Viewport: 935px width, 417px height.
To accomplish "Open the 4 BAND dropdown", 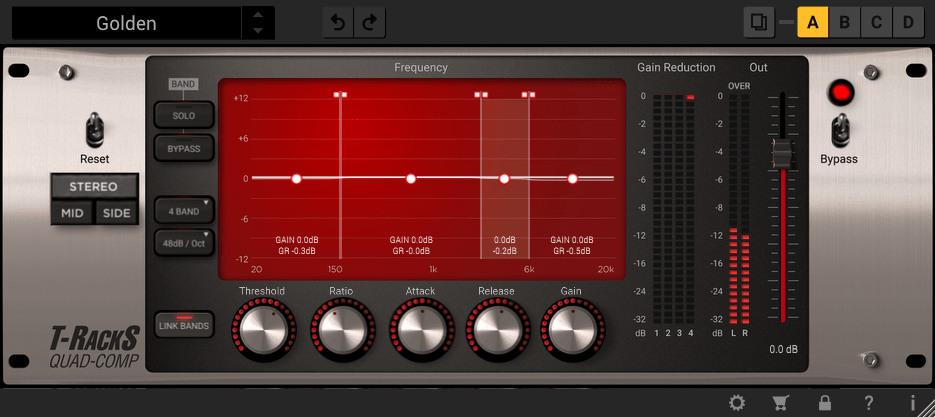I will [x=184, y=210].
